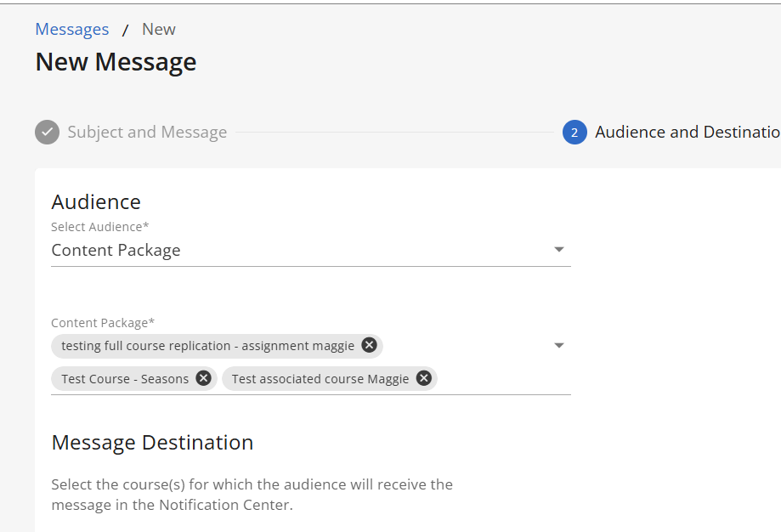The height and width of the screenshot is (532, 781).
Task: Click Test associated course Maggie chip label
Action: (x=320, y=379)
